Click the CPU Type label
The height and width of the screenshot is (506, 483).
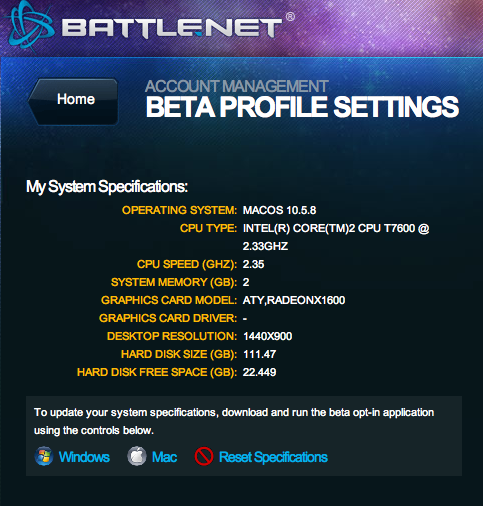coord(208,228)
